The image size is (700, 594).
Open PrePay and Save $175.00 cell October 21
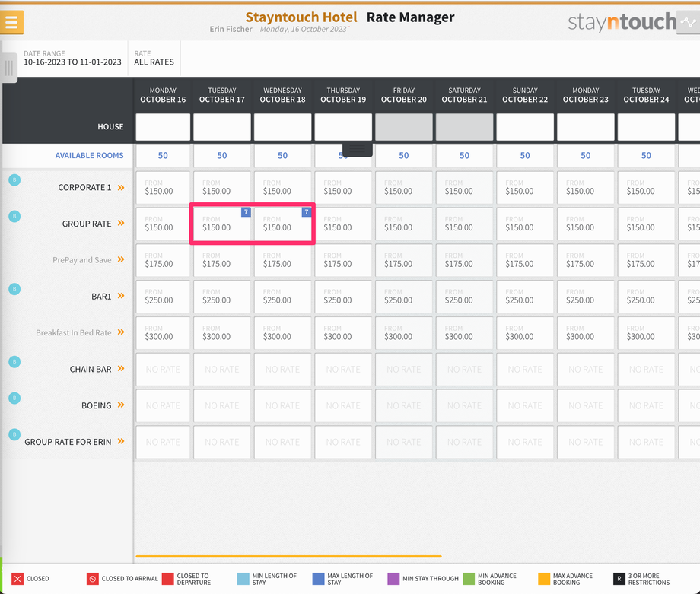(x=464, y=260)
